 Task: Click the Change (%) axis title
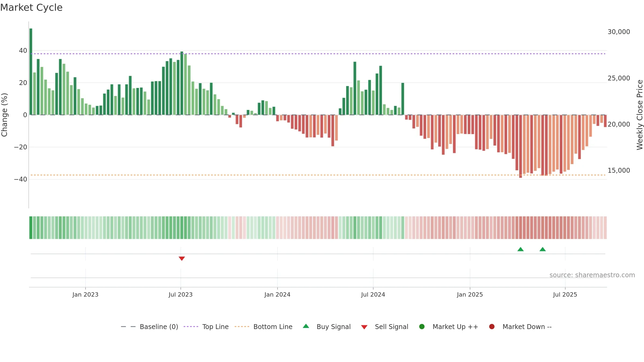[x=4, y=115]
